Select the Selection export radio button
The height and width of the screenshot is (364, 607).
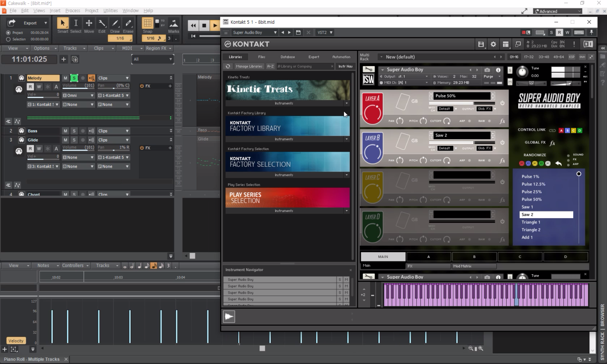(9, 39)
